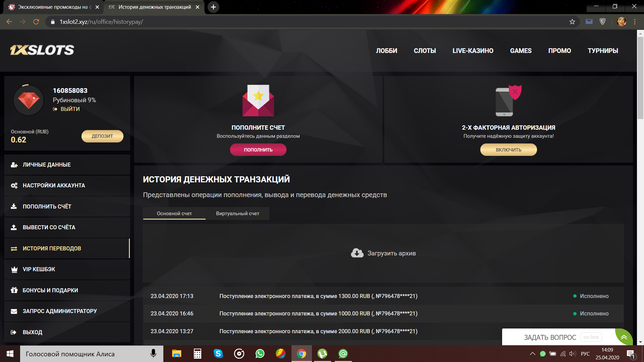
Task: Click the Алиса voice assistant search field
Action: (84, 354)
